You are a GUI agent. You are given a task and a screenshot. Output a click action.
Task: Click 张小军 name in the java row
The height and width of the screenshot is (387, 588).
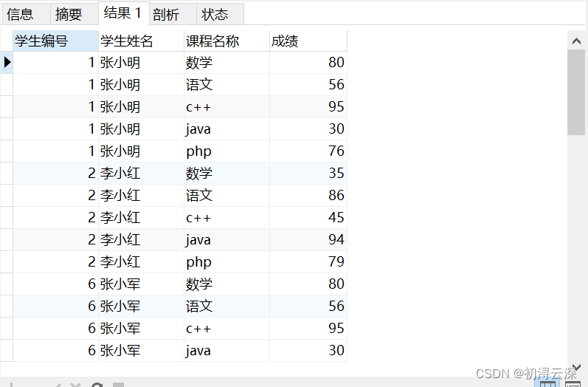(x=142, y=350)
